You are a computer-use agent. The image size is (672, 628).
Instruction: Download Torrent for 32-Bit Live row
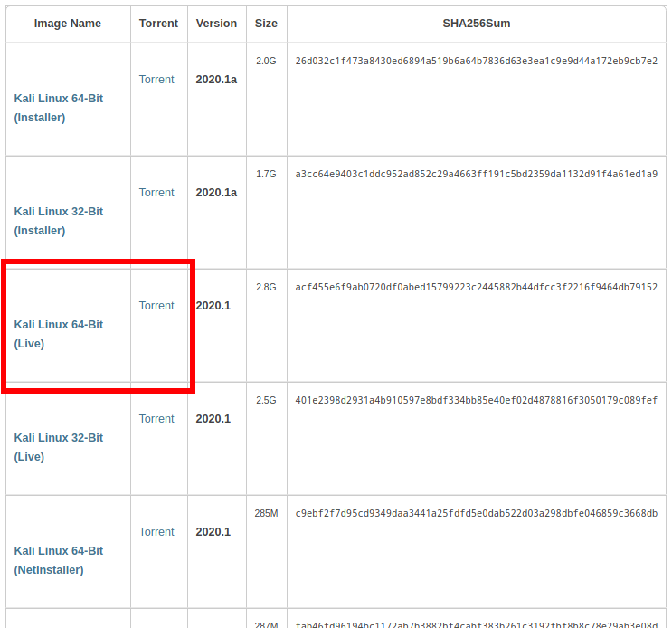click(x=156, y=419)
